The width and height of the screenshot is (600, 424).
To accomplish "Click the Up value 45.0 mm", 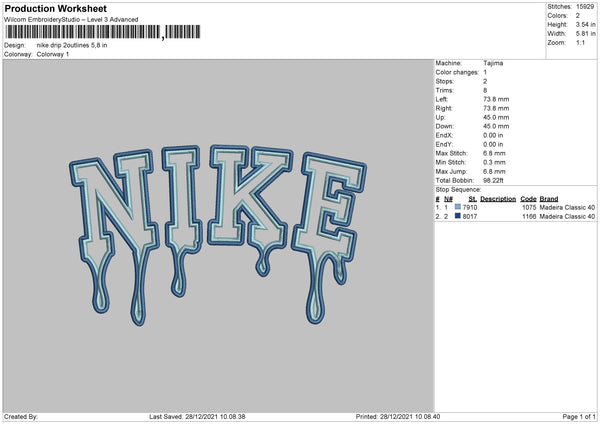I will (x=496, y=117).
